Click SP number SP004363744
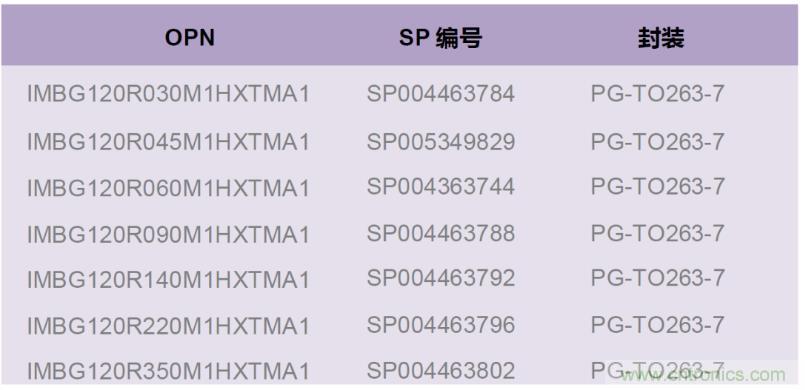This screenshot has width=805, height=390. point(440,186)
